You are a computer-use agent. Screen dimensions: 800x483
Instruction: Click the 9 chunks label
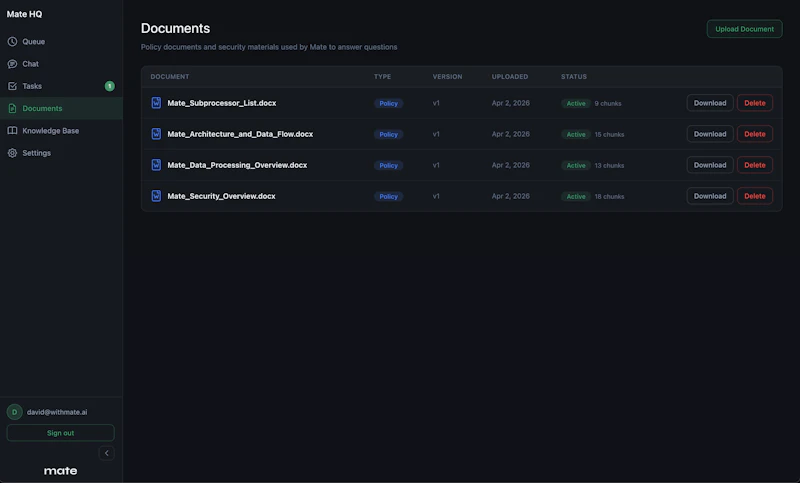click(x=608, y=104)
